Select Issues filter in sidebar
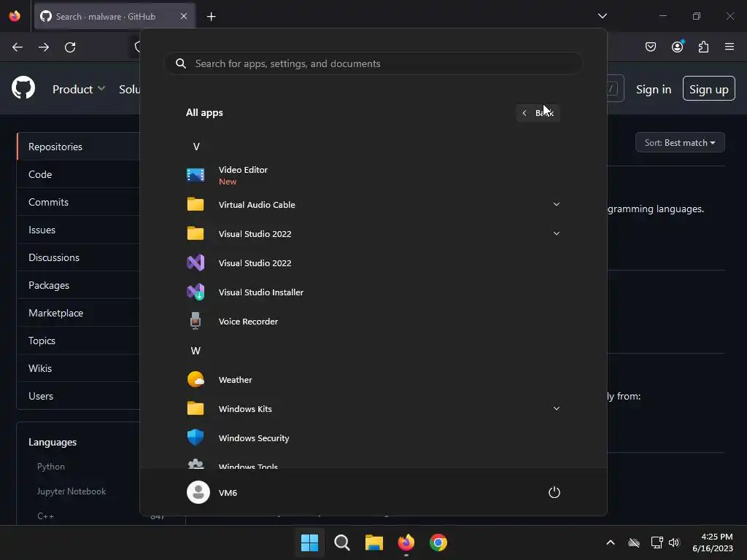 78,230
